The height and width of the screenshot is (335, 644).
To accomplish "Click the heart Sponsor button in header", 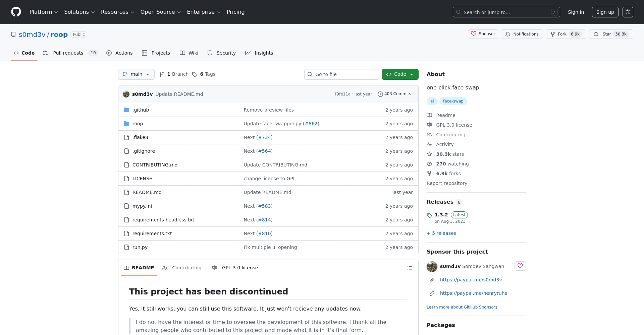I will 483,34.
